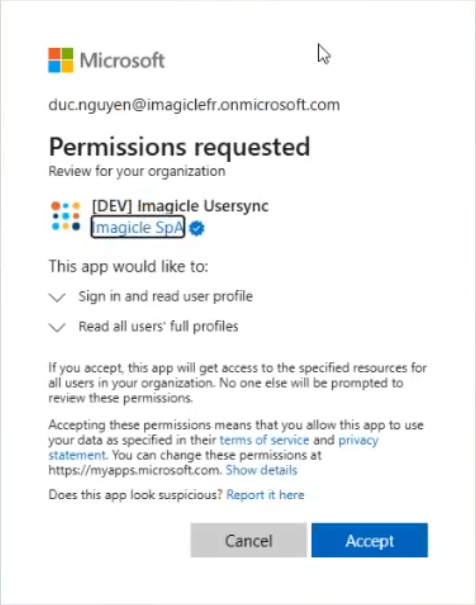
Task: Click the Cancel button
Action: [248, 540]
